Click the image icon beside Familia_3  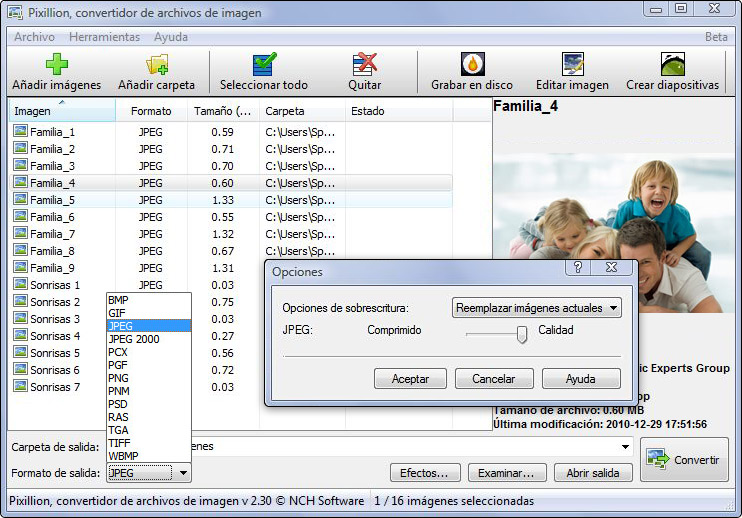tap(20, 165)
